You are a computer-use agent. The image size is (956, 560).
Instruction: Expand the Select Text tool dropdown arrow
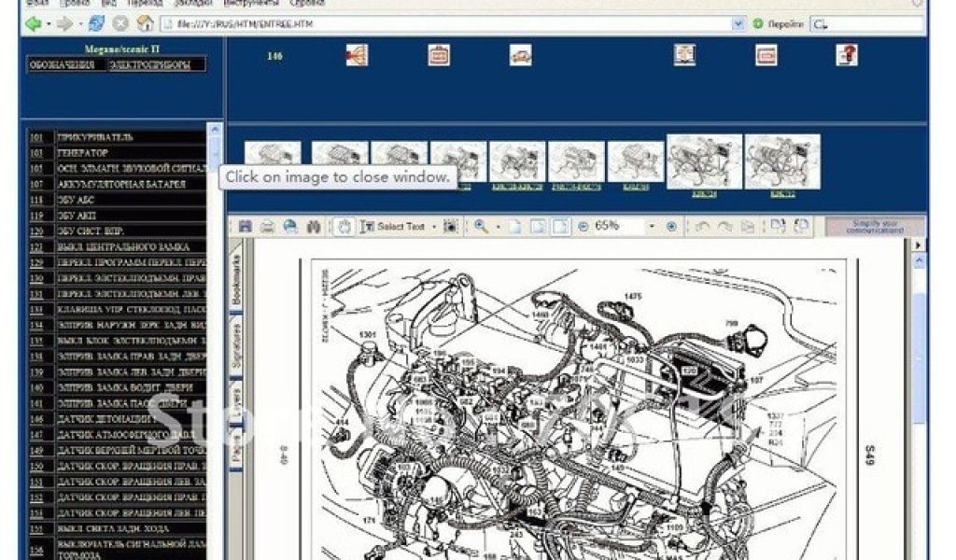point(435,227)
